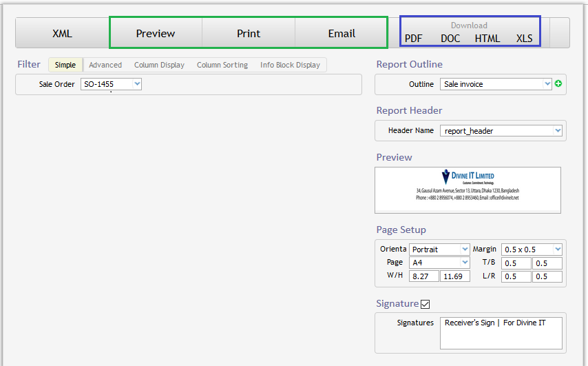
Task: Open the Column Sorting tab
Action: (x=222, y=65)
